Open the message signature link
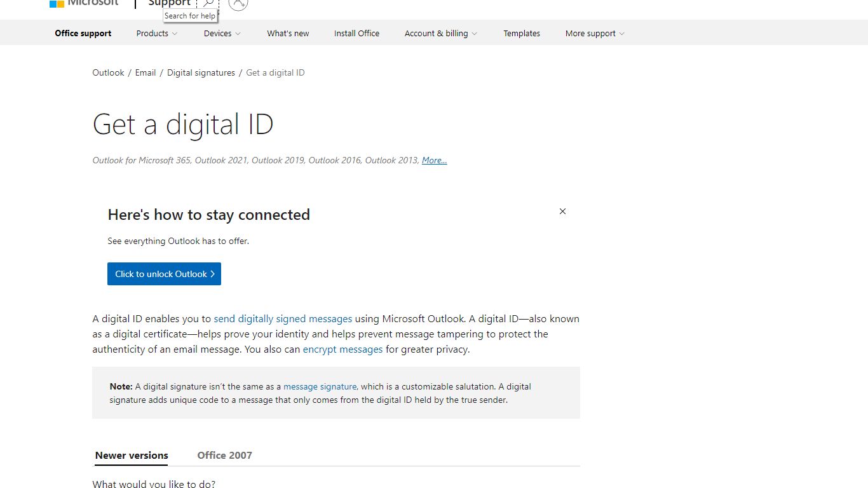 tap(320, 386)
